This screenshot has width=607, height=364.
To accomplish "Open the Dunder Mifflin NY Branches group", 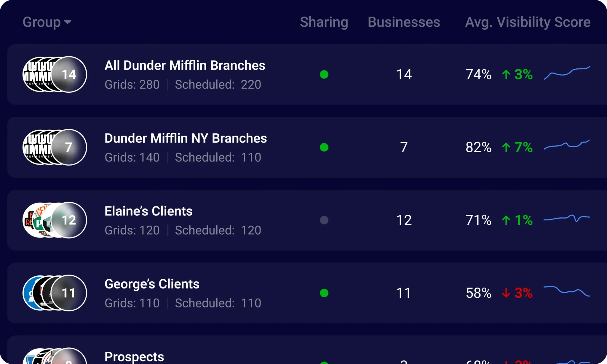I will point(186,138).
